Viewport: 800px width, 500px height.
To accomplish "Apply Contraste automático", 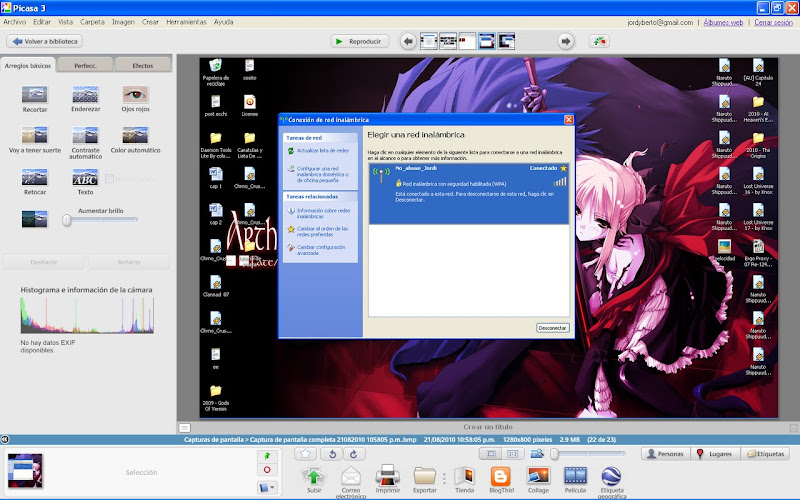I will pos(85,136).
